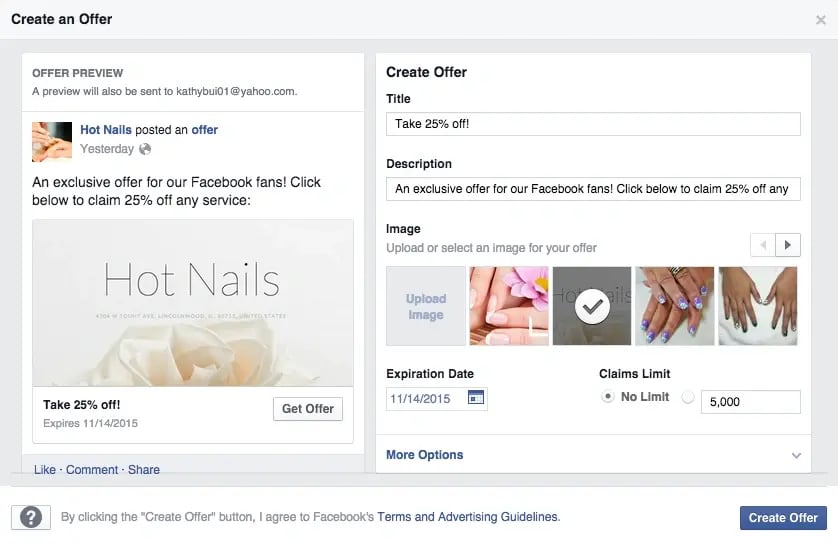The height and width of the screenshot is (546, 838).
Task: Select the radio button beside 5,000 claims
Action: [x=688, y=397]
